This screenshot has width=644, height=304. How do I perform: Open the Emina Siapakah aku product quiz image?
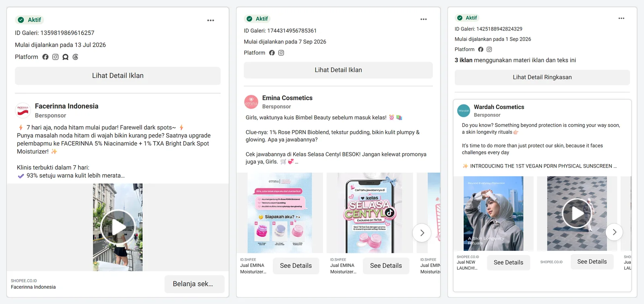click(x=280, y=213)
